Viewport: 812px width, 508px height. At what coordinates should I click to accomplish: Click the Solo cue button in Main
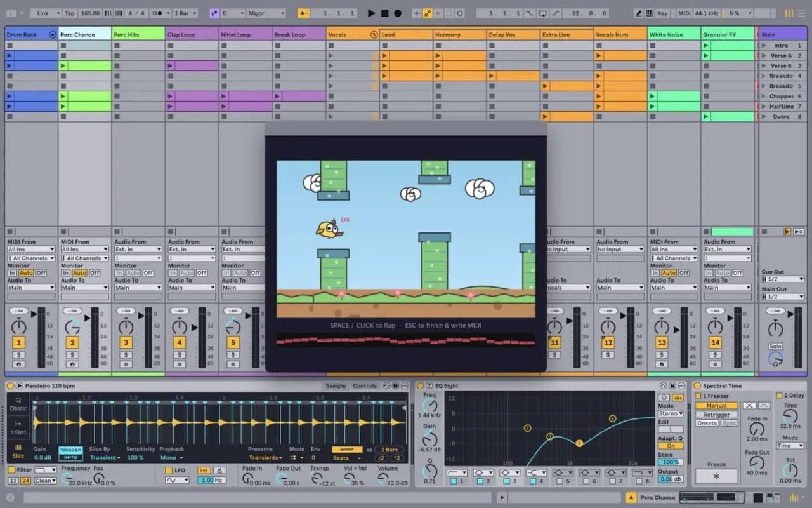click(x=775, y=346)
